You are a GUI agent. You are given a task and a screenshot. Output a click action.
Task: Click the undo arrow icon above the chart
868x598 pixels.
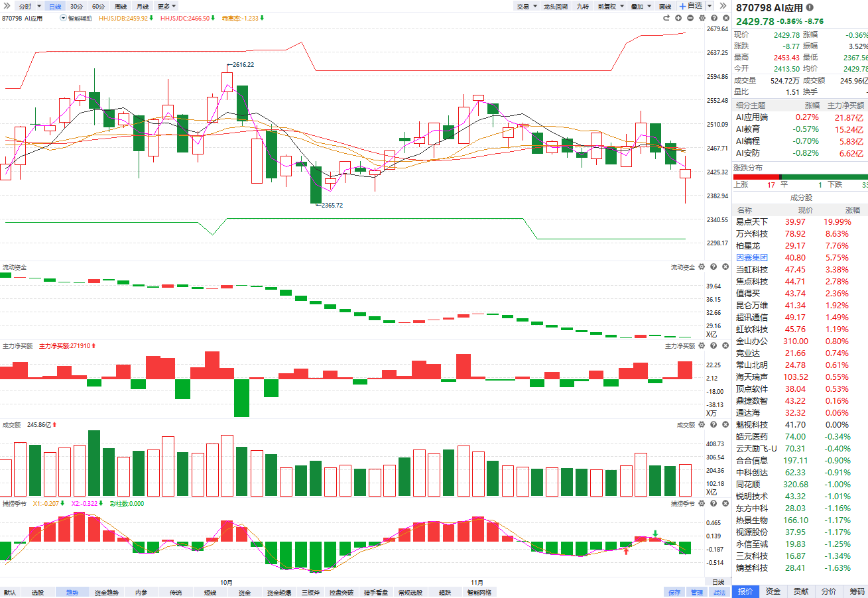pyautogui.click(x=668, y=18)
